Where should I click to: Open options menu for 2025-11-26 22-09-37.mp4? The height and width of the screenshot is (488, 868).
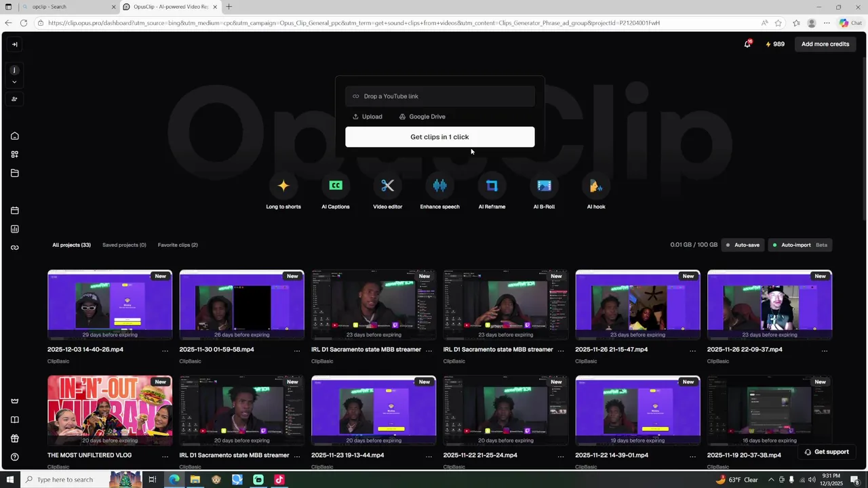point(825,350)
